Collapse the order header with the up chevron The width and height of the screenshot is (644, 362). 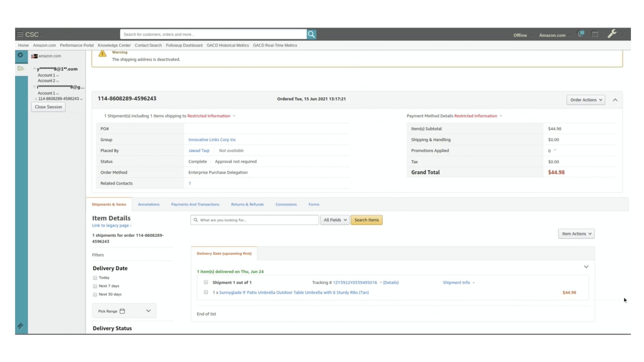point(615,100)
